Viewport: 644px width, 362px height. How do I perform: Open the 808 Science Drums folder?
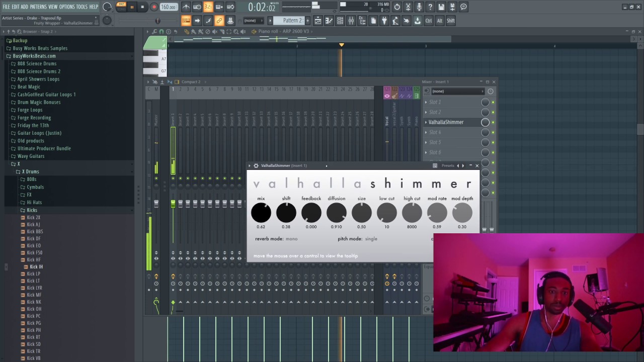[37, 63]
